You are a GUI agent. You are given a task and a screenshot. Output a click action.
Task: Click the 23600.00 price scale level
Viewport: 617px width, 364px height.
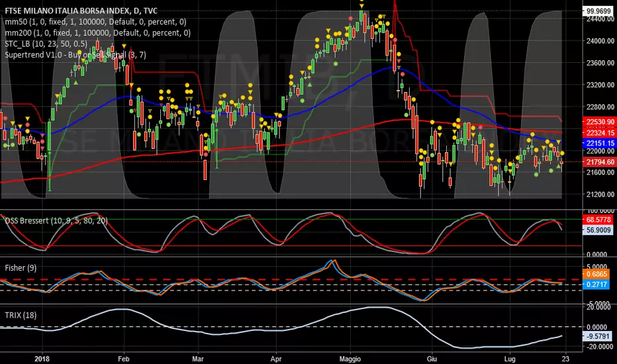(x=600, y=63)
